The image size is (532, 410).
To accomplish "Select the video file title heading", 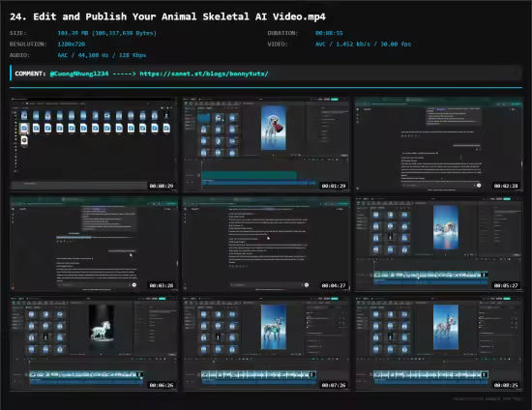I will [x=167, y=16].
